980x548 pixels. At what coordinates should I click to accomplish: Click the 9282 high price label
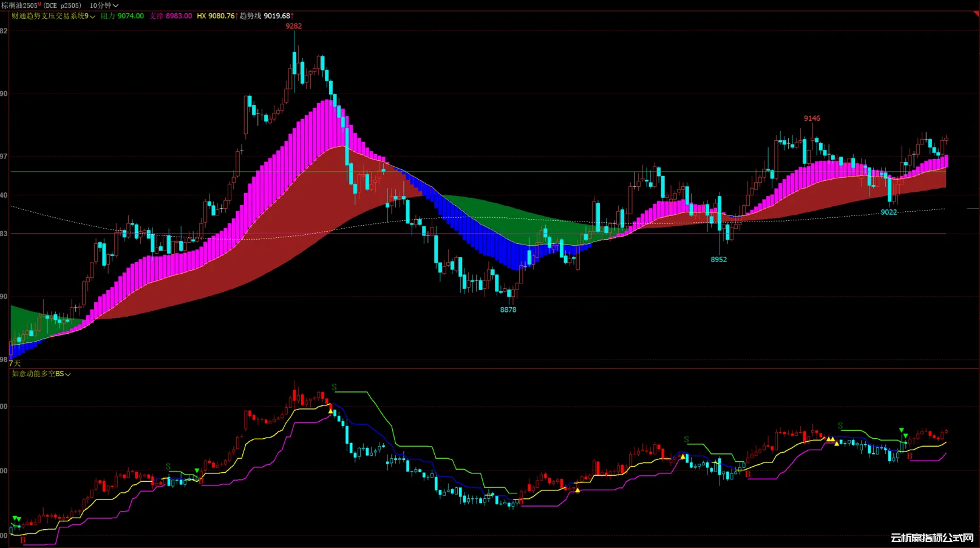[x=293, y=26]
